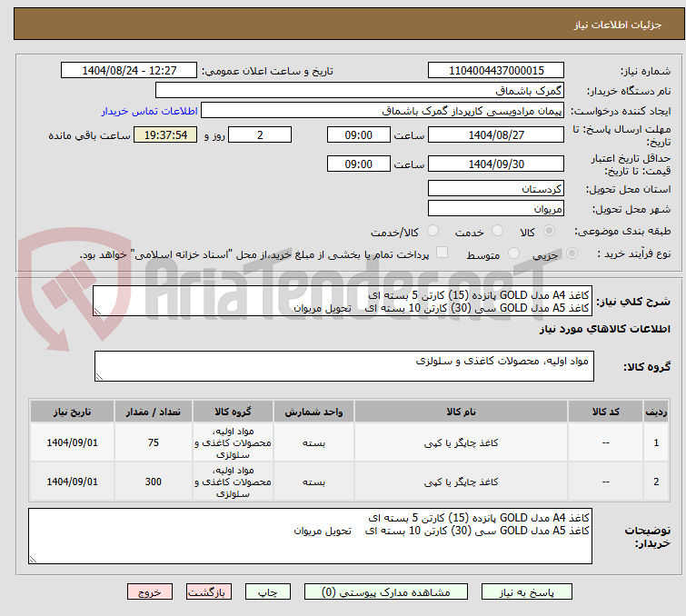Select the جزیی purchase type radio

pos(572,253)
